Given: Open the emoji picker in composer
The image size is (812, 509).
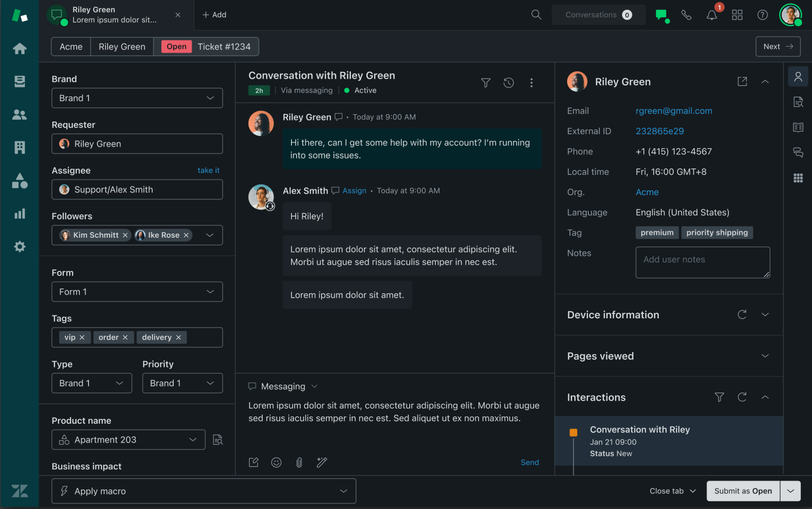Looking at the screenshot, I should [276, 462].
